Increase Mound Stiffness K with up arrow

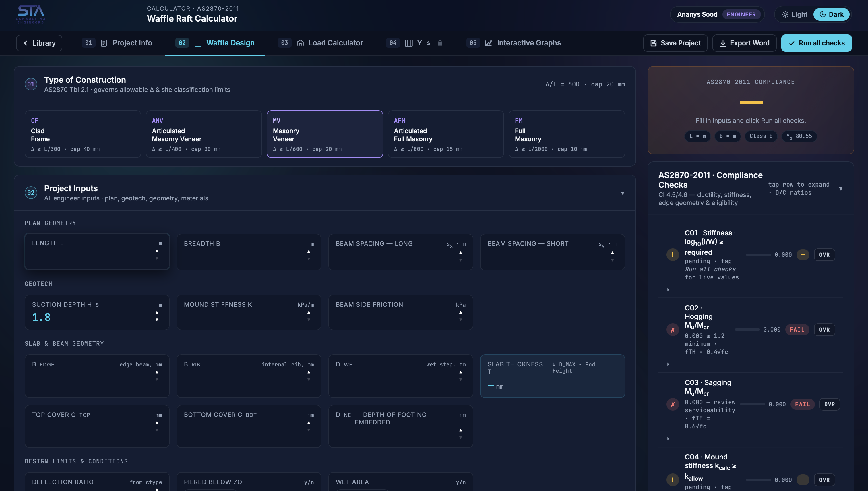tap(309, 312)
